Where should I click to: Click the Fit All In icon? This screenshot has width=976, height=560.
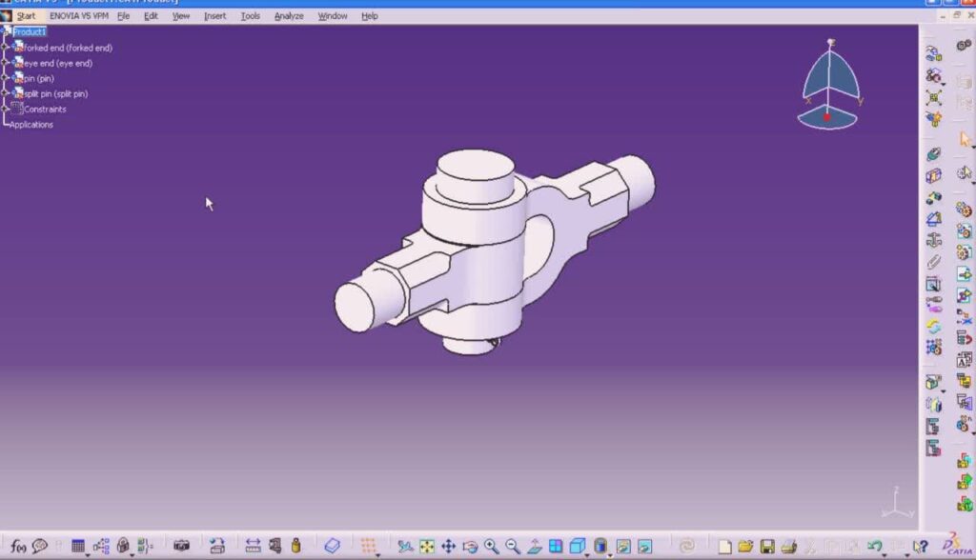[427, 547]
